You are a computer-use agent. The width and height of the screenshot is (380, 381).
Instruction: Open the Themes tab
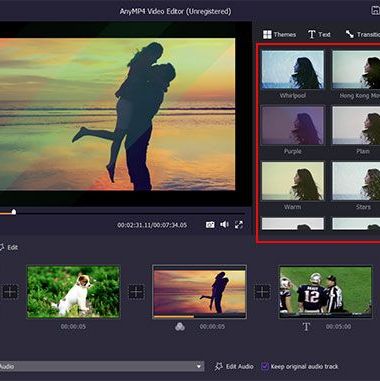(x=279, y=34)
